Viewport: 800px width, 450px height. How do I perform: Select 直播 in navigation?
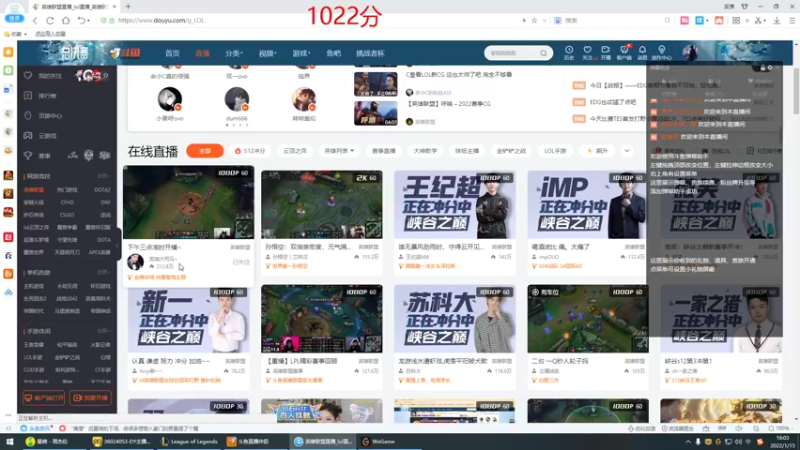tap(202, 53)
